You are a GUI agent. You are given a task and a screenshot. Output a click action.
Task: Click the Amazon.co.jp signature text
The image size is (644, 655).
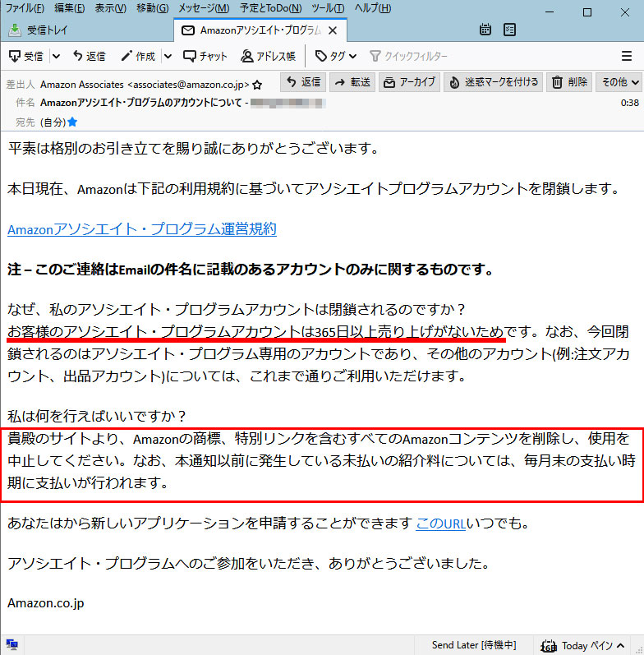(x=45, y=603)
